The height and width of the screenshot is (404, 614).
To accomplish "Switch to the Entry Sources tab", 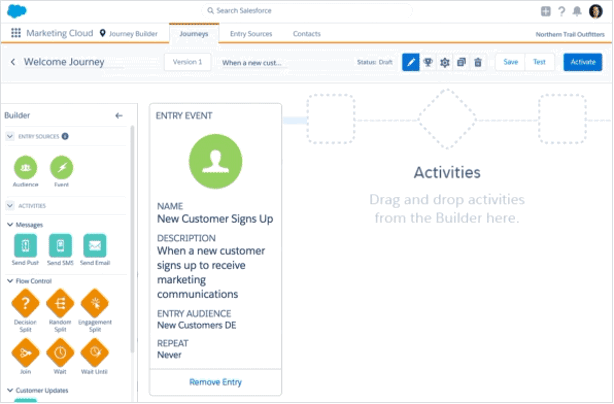I will (251, 34).
